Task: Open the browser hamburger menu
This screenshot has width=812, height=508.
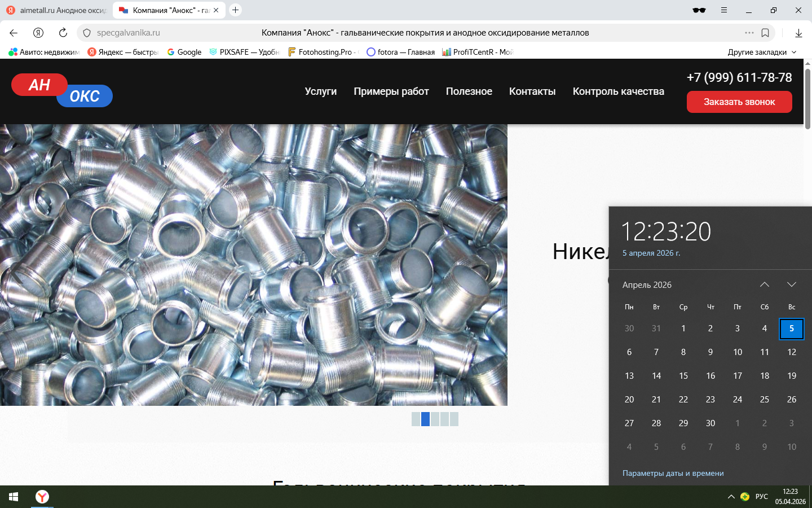Action: [724, 10]
